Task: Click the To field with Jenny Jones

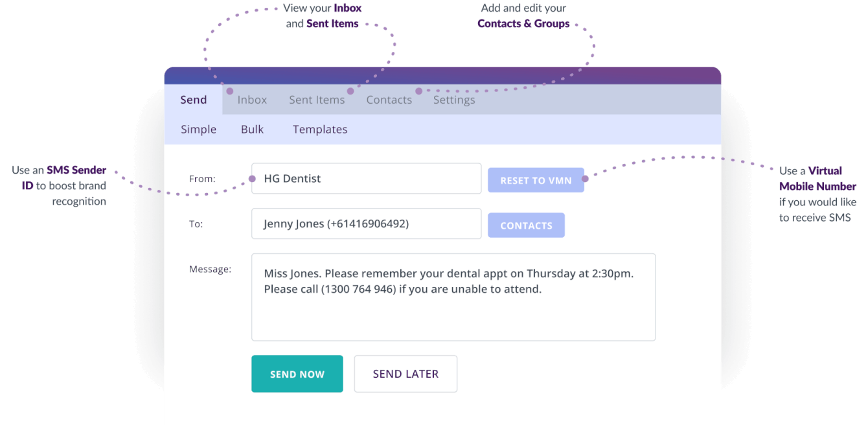Action: coord(366,224)
